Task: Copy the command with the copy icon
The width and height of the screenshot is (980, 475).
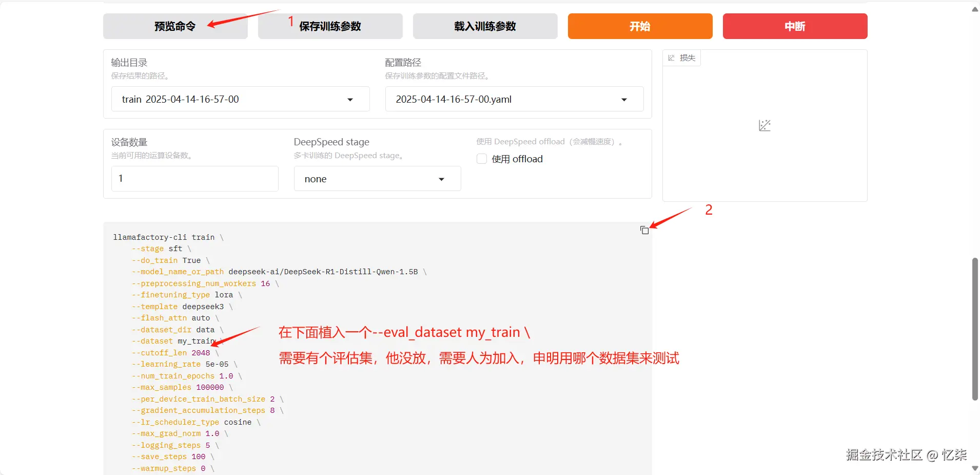Action: tap(644, 230)
